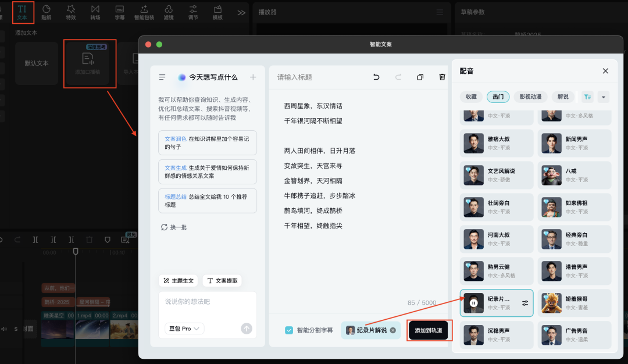Viewport: 628px width, 364px height.
Task: Open the 转场 transitions panel
Action: (97, 12)
